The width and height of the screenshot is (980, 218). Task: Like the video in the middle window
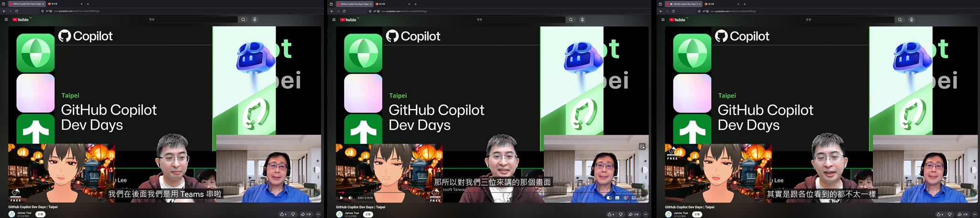(612, 214)
